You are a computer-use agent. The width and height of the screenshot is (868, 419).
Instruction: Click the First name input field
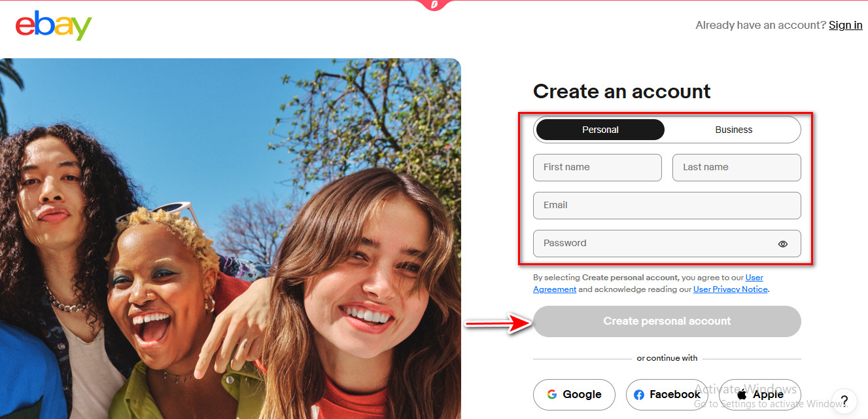[597, 167]
